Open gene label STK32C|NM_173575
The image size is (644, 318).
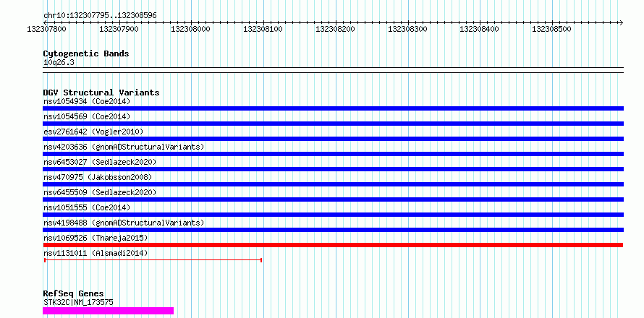(x=78, y=303)
